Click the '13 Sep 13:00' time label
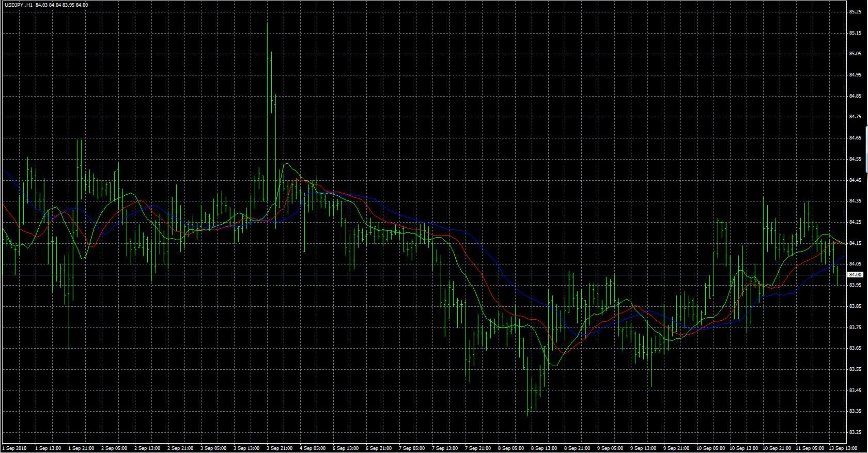Image resolution: width=868 pixels, height=453 pixels. pos(843,448)
